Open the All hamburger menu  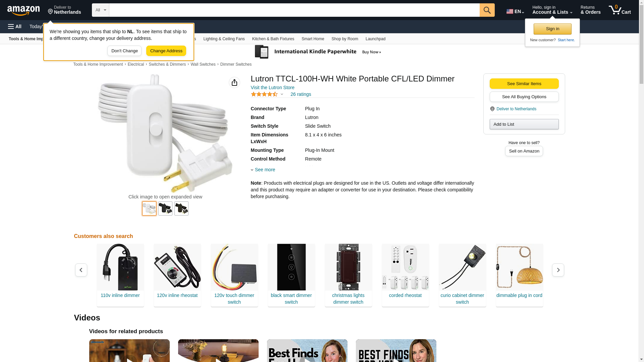(x=15, y=26)
